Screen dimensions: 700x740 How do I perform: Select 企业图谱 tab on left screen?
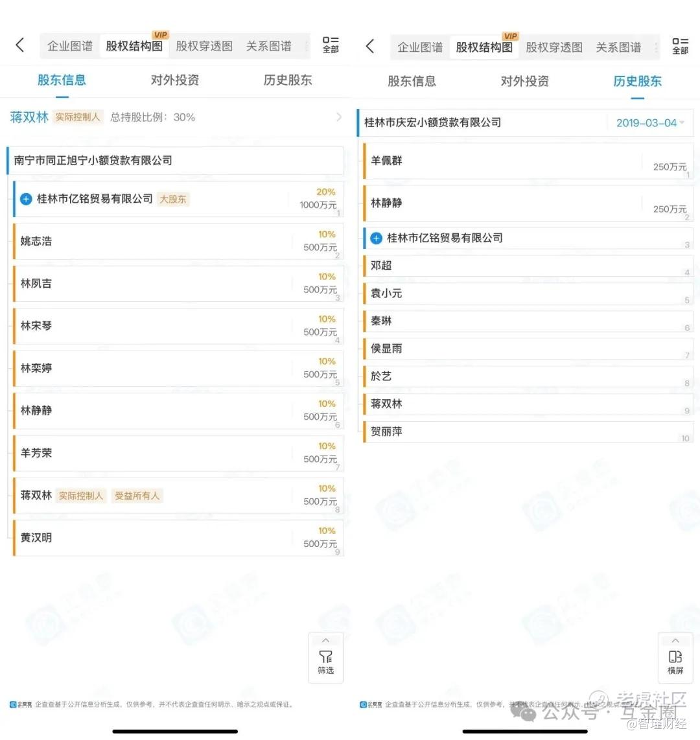click(70, 46)
